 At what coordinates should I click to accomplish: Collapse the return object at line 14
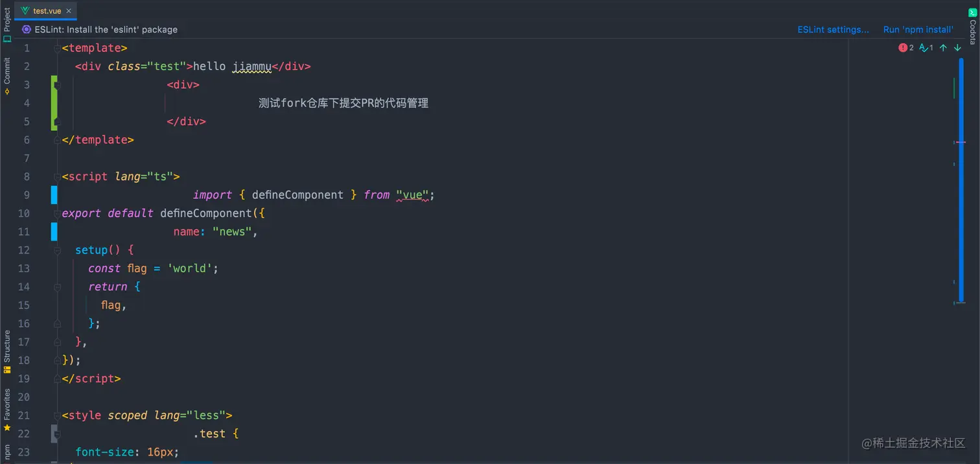click(58, 286)
